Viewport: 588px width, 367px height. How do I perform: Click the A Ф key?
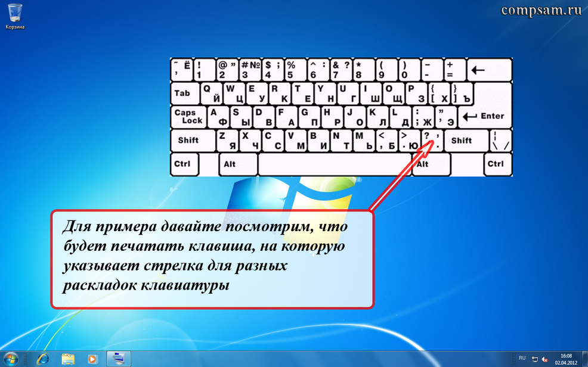218,117
